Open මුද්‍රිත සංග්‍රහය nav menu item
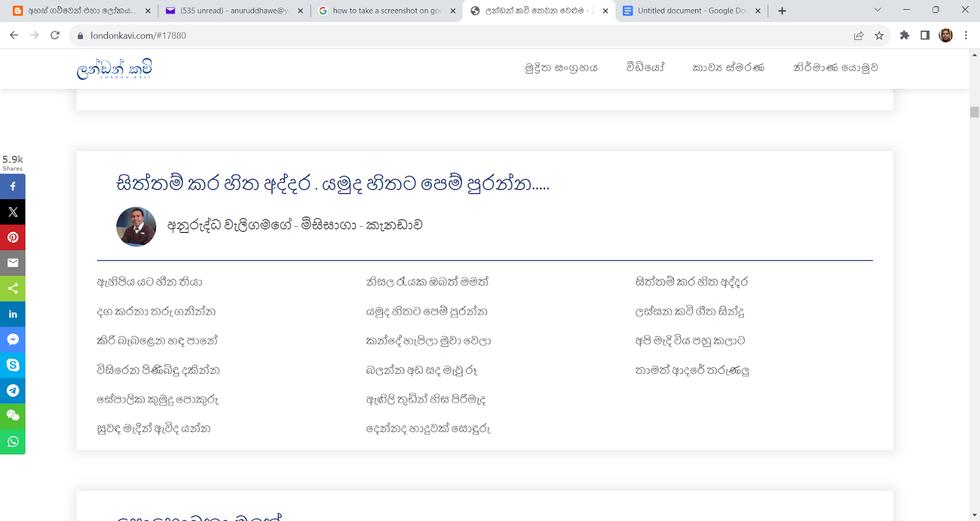The image size is (980, 521). pos(561,67)
